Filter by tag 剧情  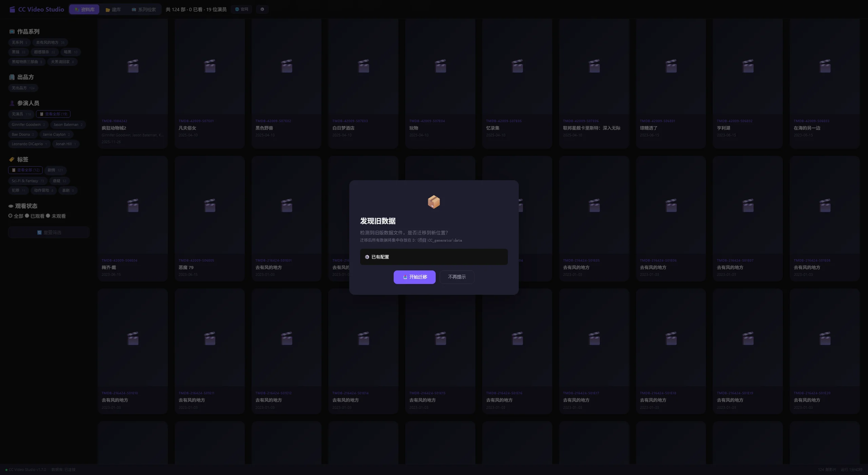tap(55, 170)
